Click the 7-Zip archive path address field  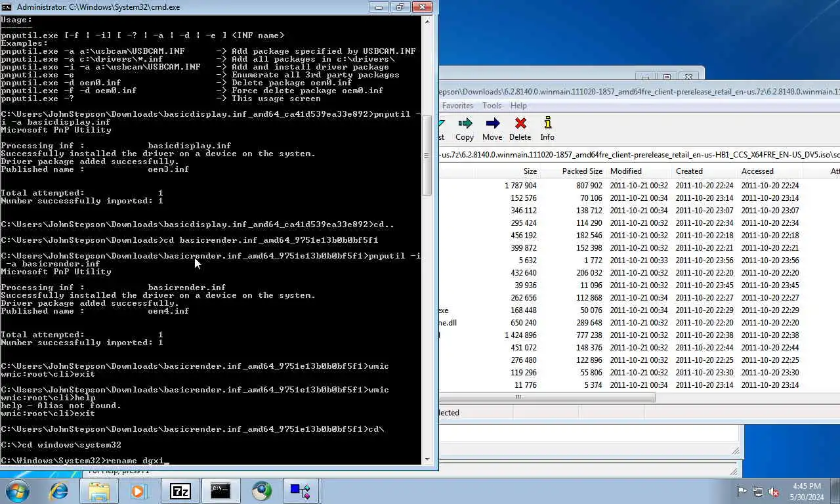tap(639, 155)
